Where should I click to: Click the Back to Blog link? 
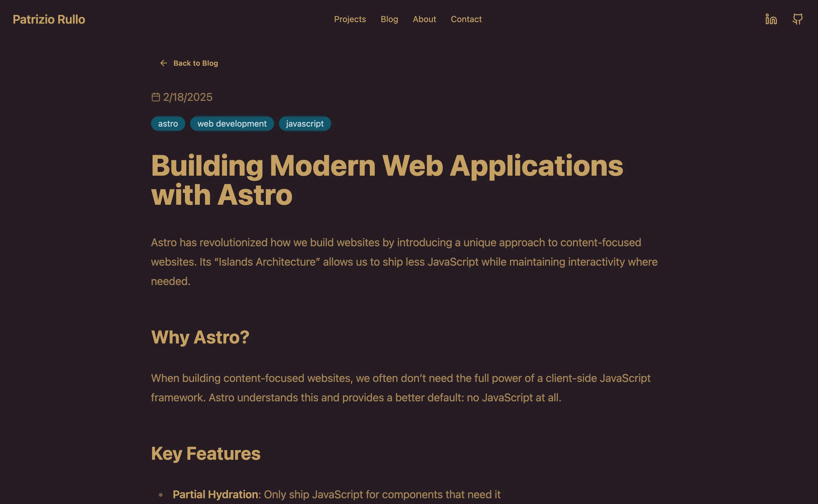[188, 62]
